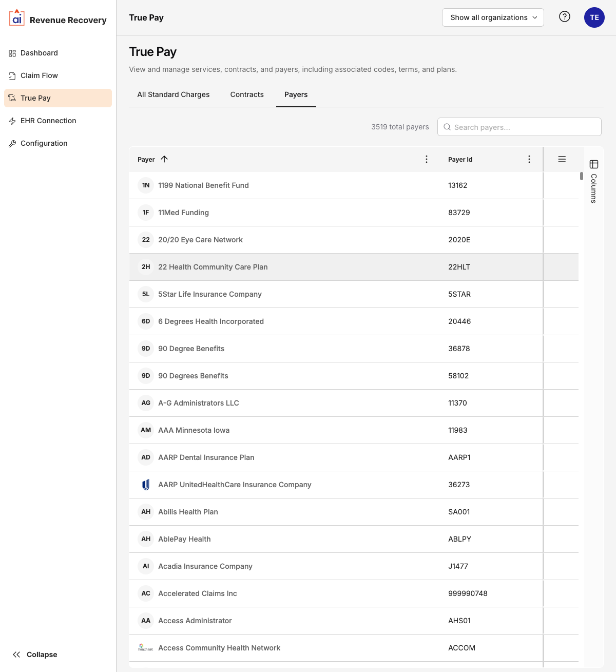Open the Show all organizations dropdown
The width and height of the screenshot is (616, 672).
coord(492,17)
